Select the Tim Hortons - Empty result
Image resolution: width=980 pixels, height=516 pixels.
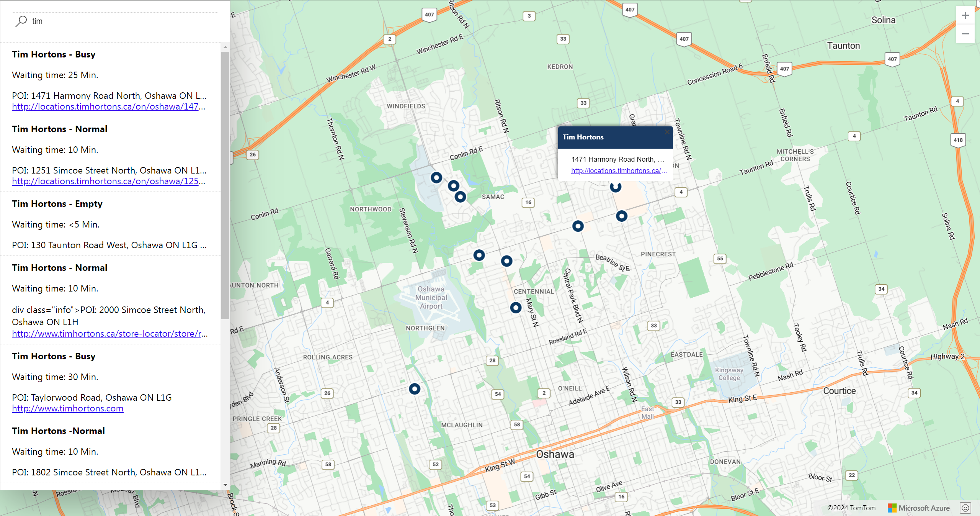click(x=57, y=204)
